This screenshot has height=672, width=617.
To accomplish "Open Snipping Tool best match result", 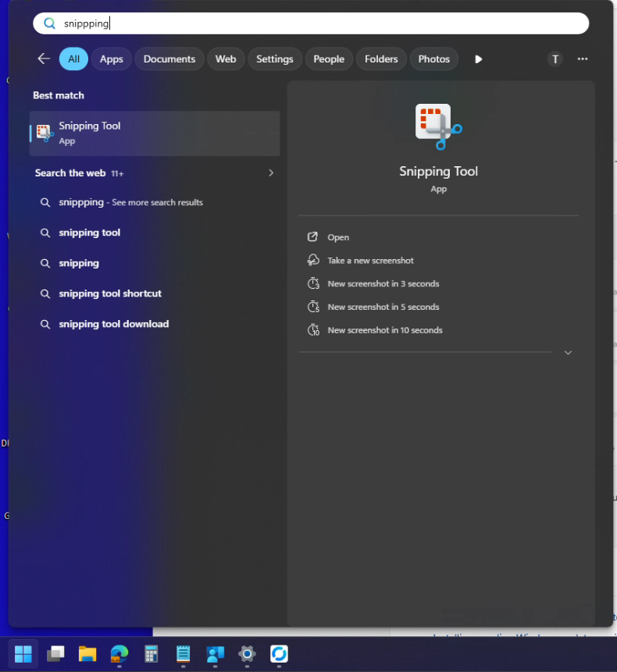I will tap(155, 133).
